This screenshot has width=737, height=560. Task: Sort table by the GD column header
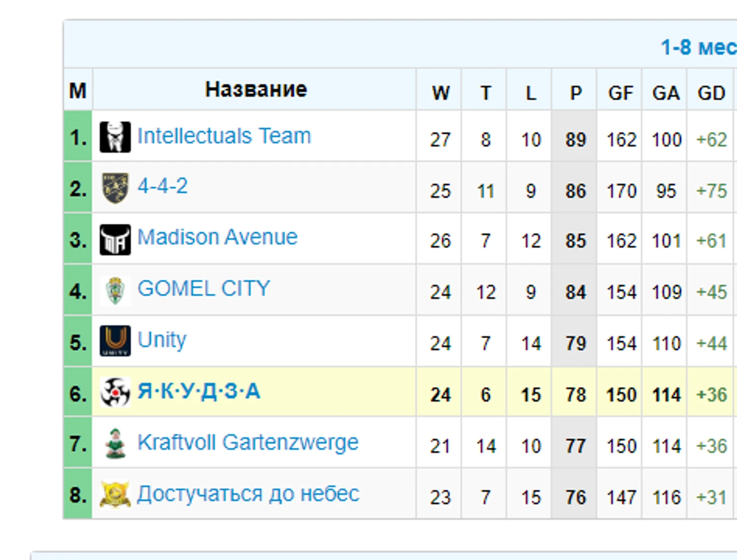[x=711, y=93]
